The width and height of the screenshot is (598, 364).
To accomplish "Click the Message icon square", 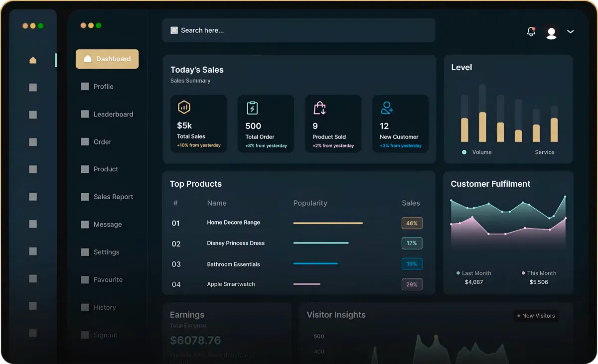I will point(85,225).
